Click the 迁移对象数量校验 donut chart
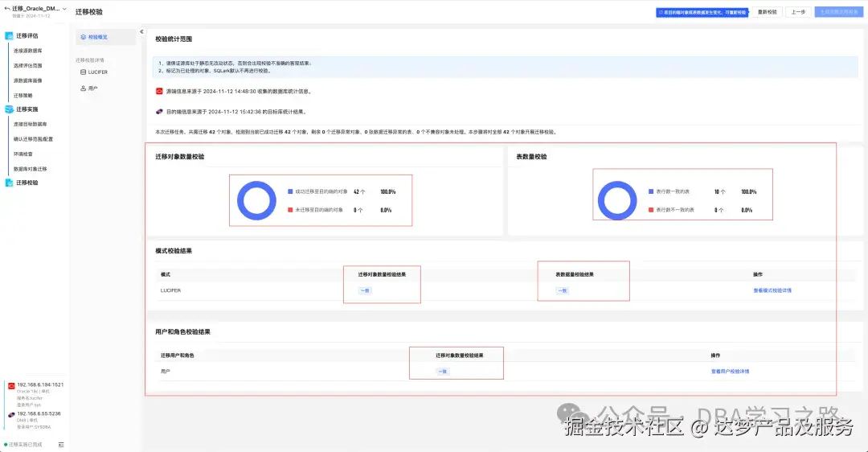Image resolution: width=868 pixels, height=452 pixels. click(x=257, y=200)
